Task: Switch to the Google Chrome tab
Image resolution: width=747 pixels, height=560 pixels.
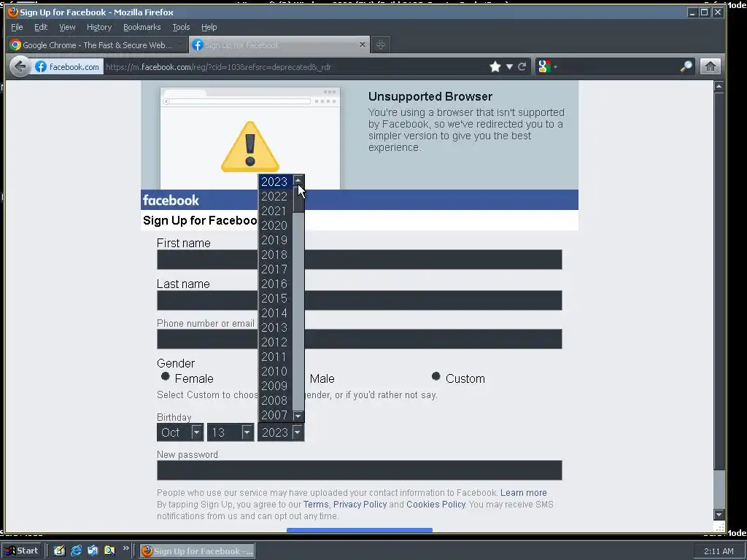Action: point(97,44)
